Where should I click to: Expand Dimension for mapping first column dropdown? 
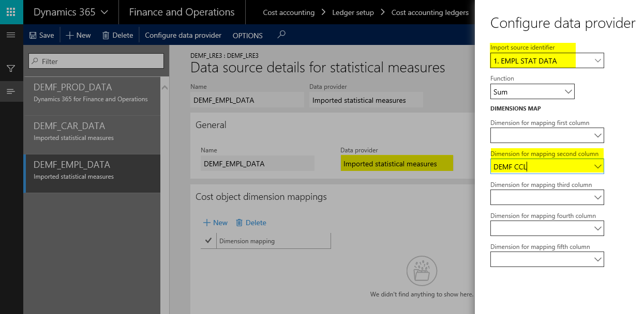[x=597, y=136]
